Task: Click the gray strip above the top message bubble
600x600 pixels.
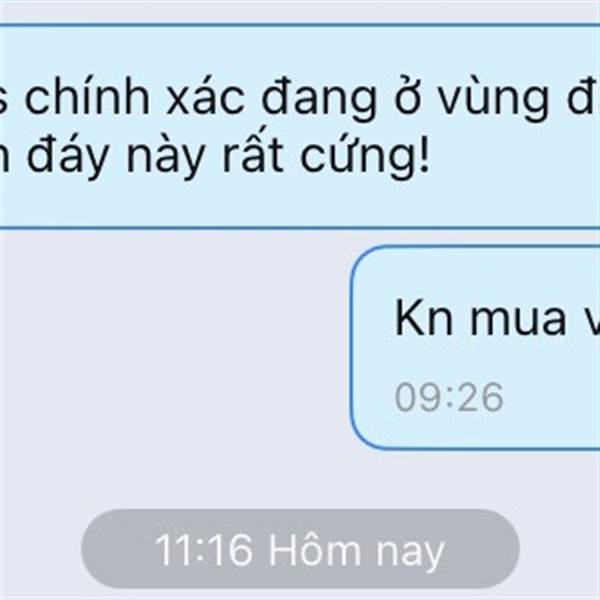Action: coord(300,11)
